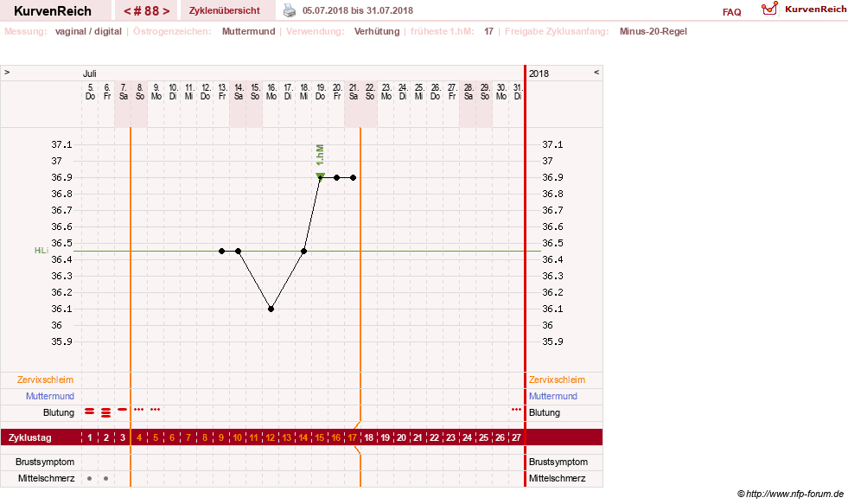Select cycle day 12 in Zyklustag row
Image resolution: width=848 pixels, height=504 pixels.
[271, 437]
